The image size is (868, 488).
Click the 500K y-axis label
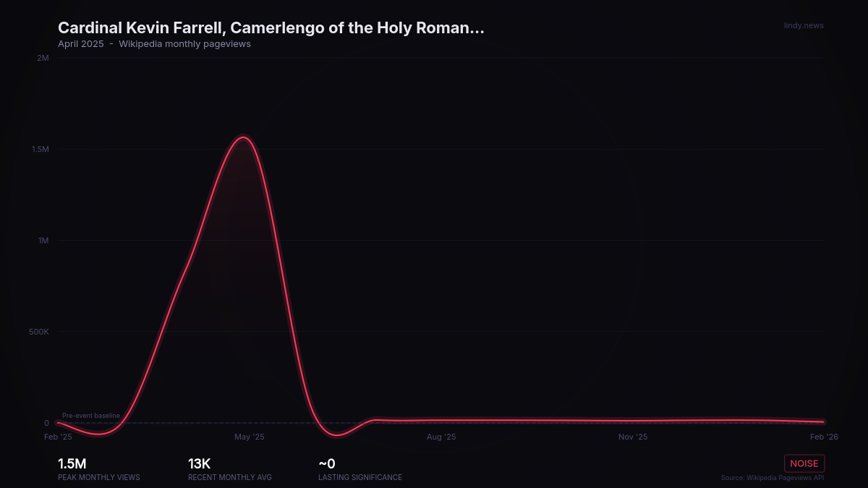pos(38,332)
